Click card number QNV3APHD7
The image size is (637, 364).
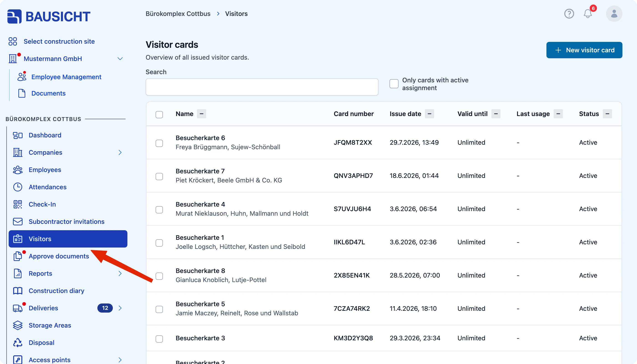click(353, 176)
